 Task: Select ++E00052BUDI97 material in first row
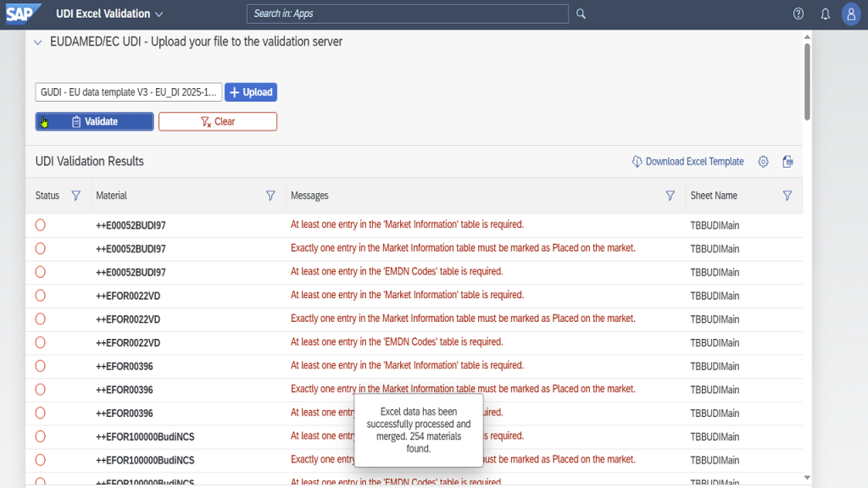tap(131, 225)
